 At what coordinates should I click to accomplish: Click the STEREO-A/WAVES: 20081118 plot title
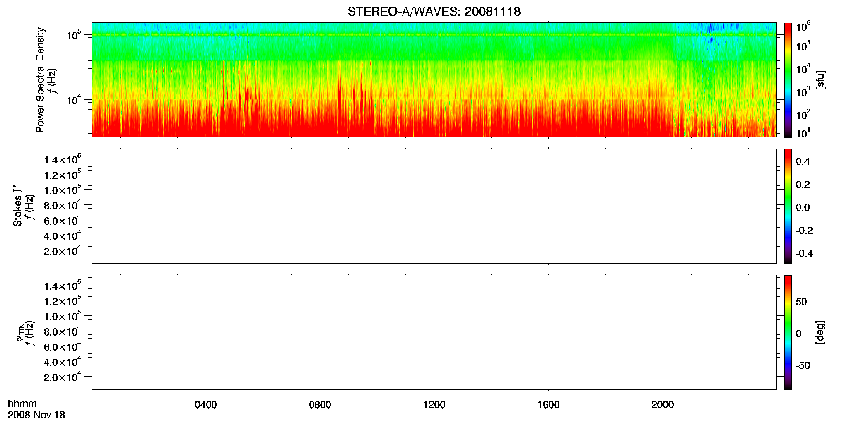point(434,12)
